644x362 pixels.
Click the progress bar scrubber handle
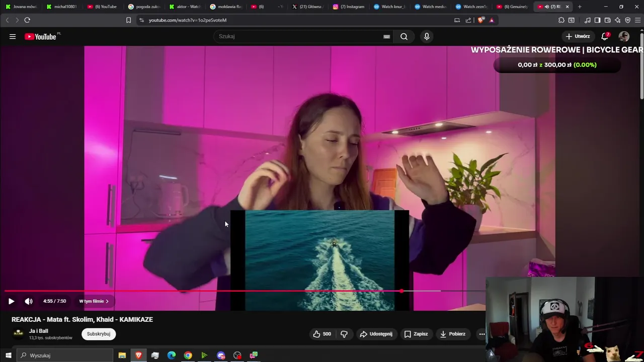(401, 291)
